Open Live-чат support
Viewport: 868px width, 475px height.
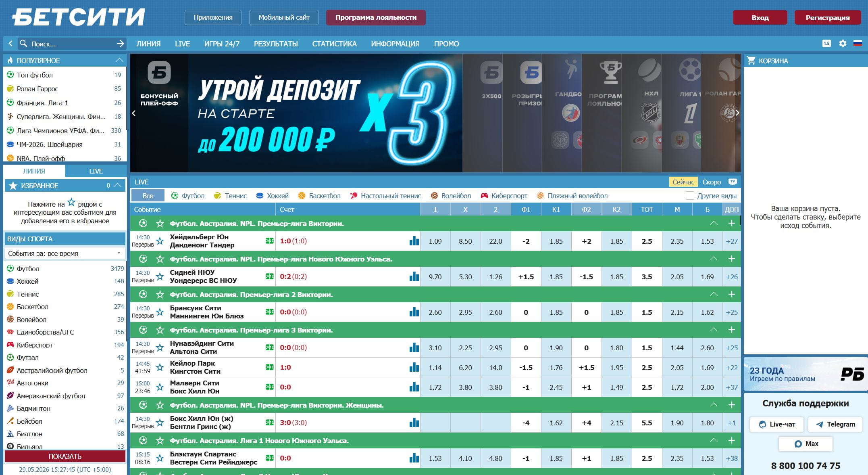(776, 424)
